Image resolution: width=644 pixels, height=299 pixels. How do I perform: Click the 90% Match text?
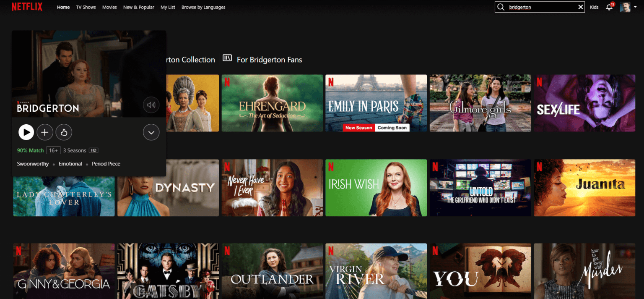(30, 150)
